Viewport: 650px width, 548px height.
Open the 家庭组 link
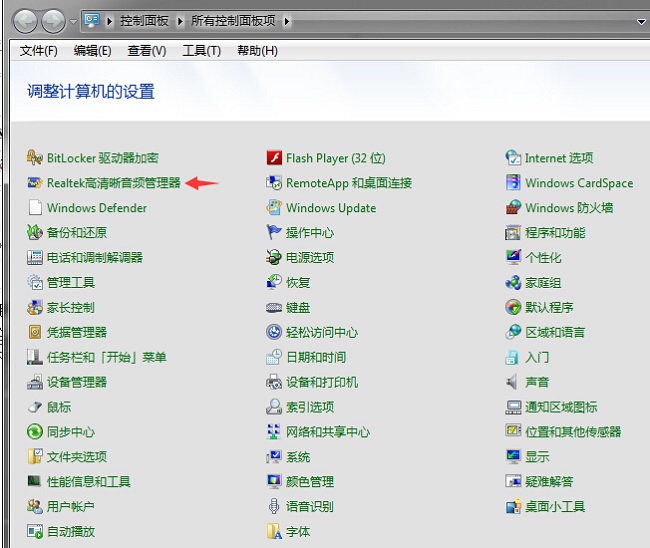tap(543, 282)
